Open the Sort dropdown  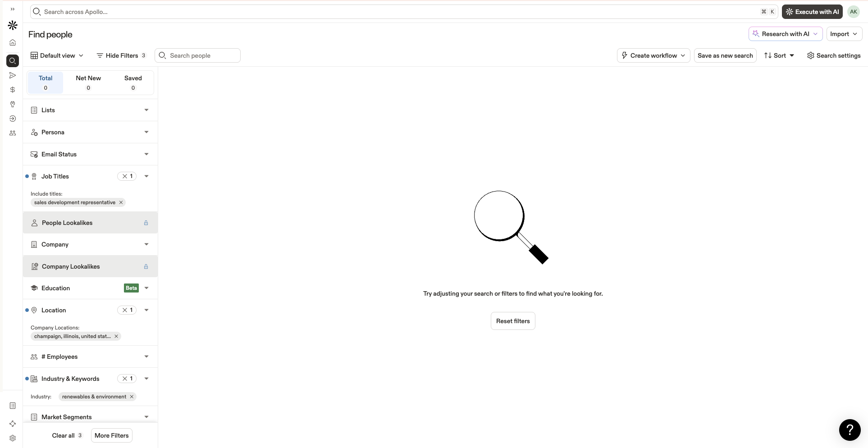(x=779, y=55)
